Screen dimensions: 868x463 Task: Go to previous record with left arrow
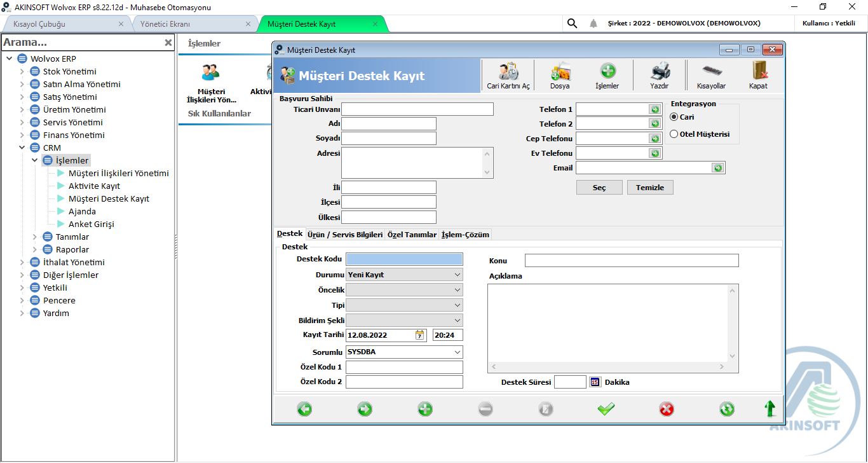tap(304, 409)
